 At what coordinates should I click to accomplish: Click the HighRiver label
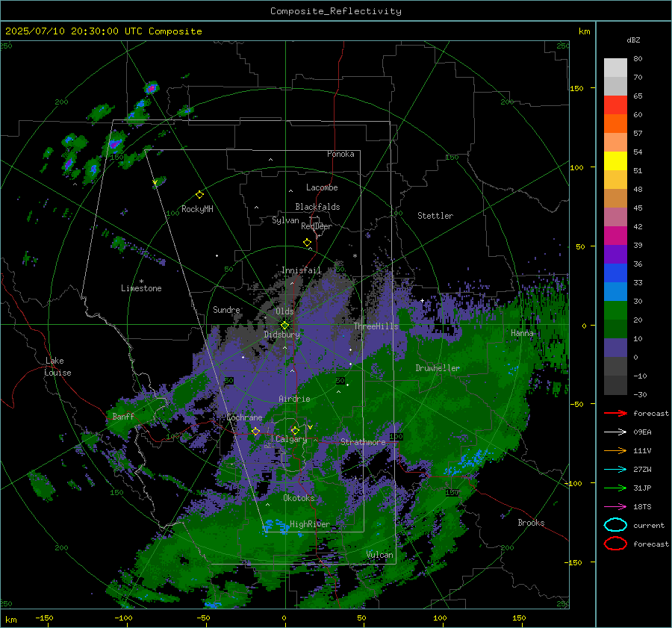(310, 524)
